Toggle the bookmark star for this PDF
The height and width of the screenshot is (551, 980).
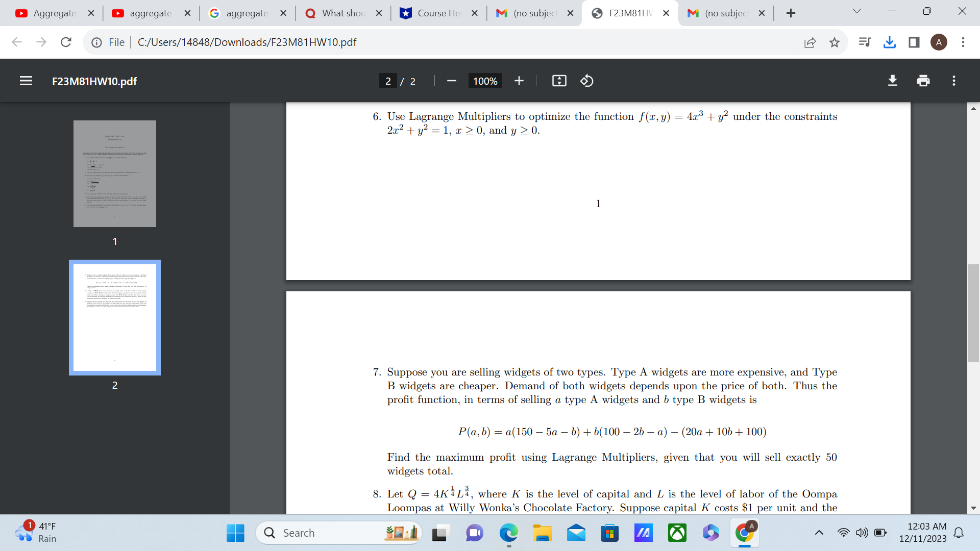coord(835,42)
